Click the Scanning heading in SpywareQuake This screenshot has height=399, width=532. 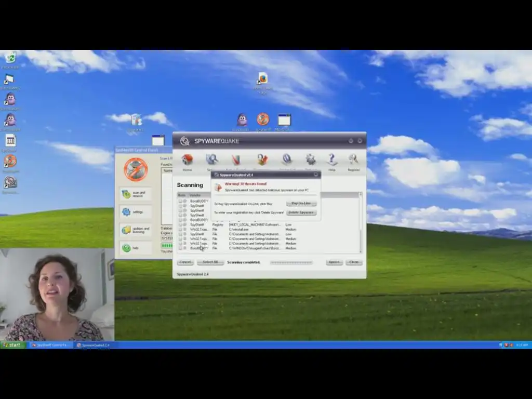(x=190, y=185)
